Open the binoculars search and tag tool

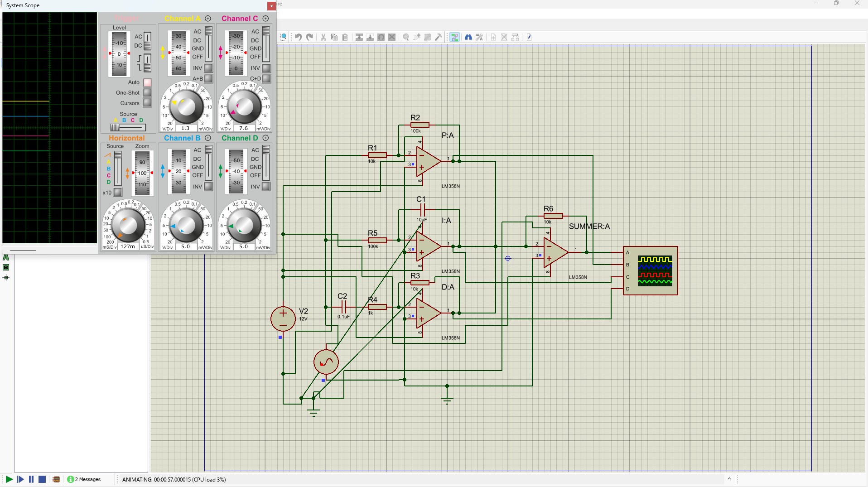[468, 37]
